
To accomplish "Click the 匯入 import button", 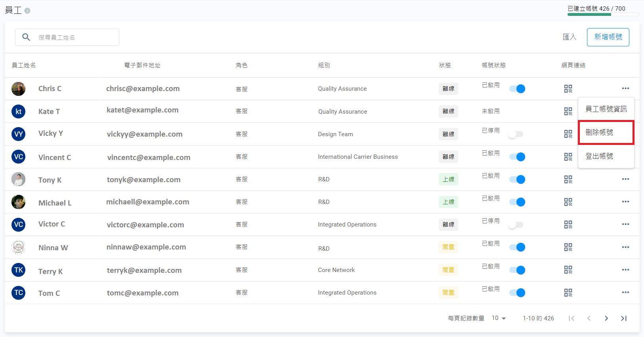I will pos(570,37).
